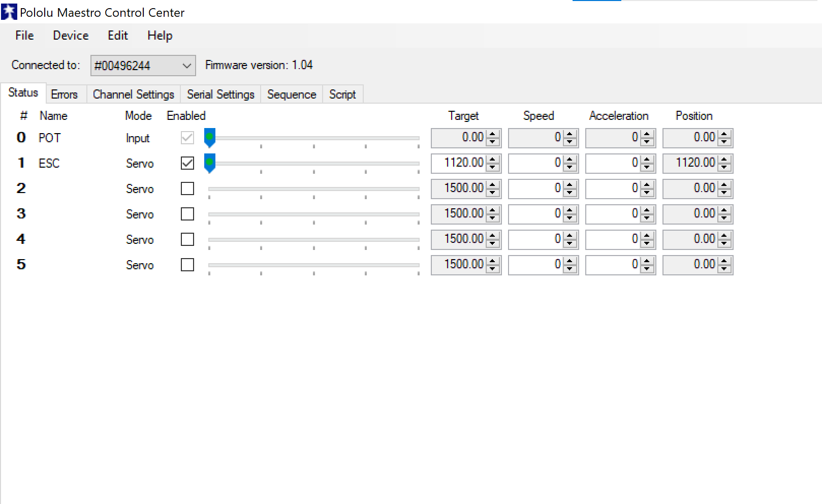Image resolution: width=822 pixels, height=504 pixels.
Task: Click the POT channel slider thumb
Action: pyautogui.click(x=209, y=138)
